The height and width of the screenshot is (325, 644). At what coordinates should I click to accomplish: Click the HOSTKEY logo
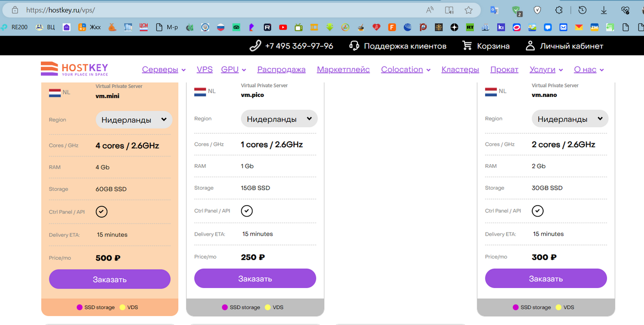click(x=74, y=69)
